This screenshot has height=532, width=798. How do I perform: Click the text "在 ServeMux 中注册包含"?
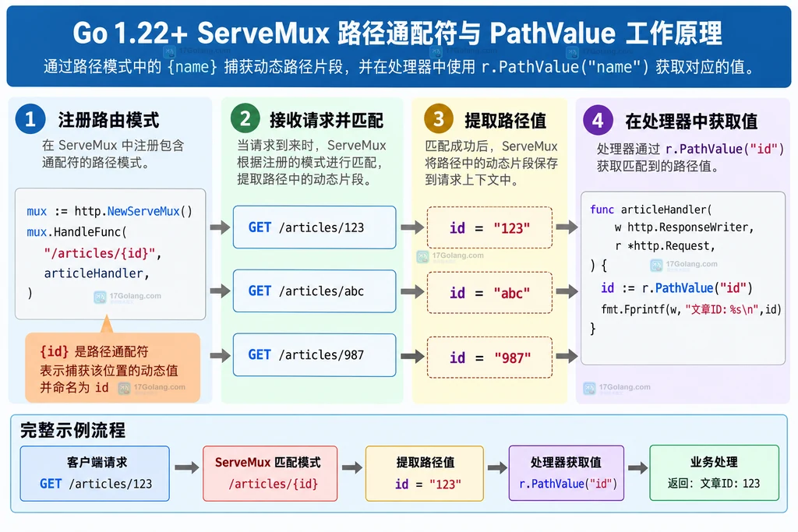113,146
